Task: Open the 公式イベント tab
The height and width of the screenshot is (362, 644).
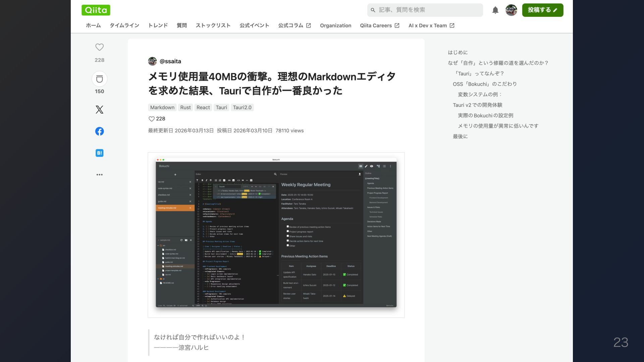Action: 254,25
